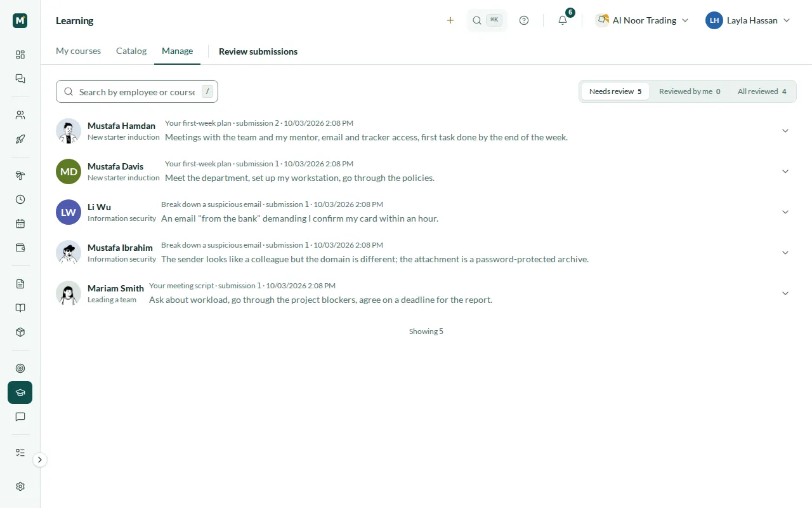The width and height of the screenshot is (812, 508).
Task: Open the people icon in sidebar
Action: click(20, 115)
